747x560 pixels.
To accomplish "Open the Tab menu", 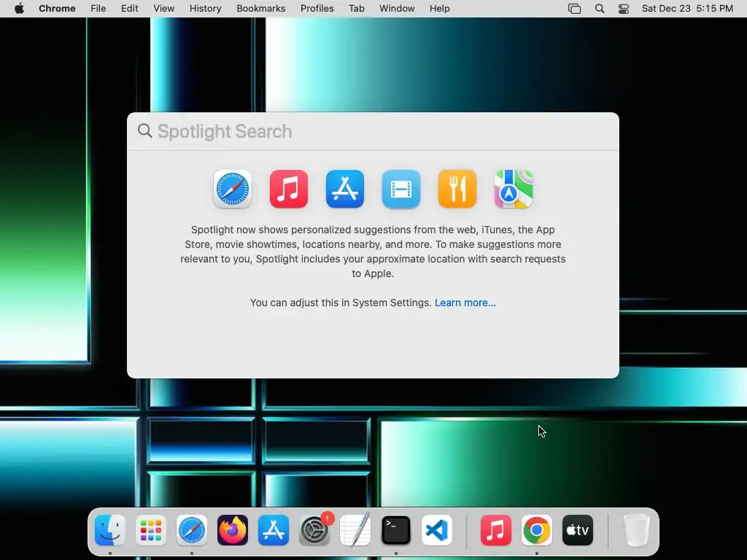I will [x=356, y=9].
